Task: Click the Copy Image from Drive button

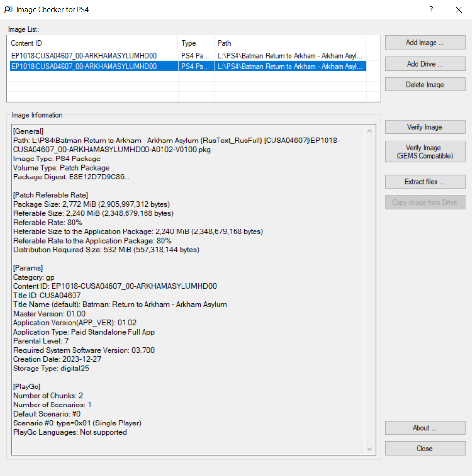Action: (x=425, y=202)
